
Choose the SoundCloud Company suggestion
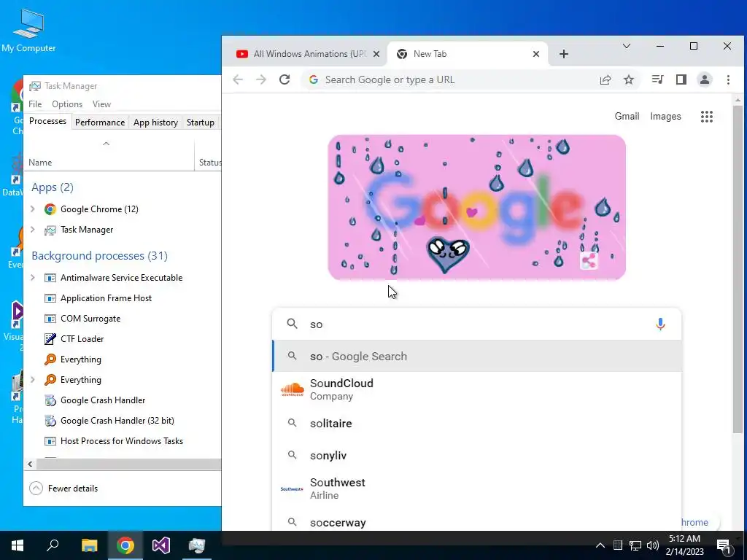477,389
